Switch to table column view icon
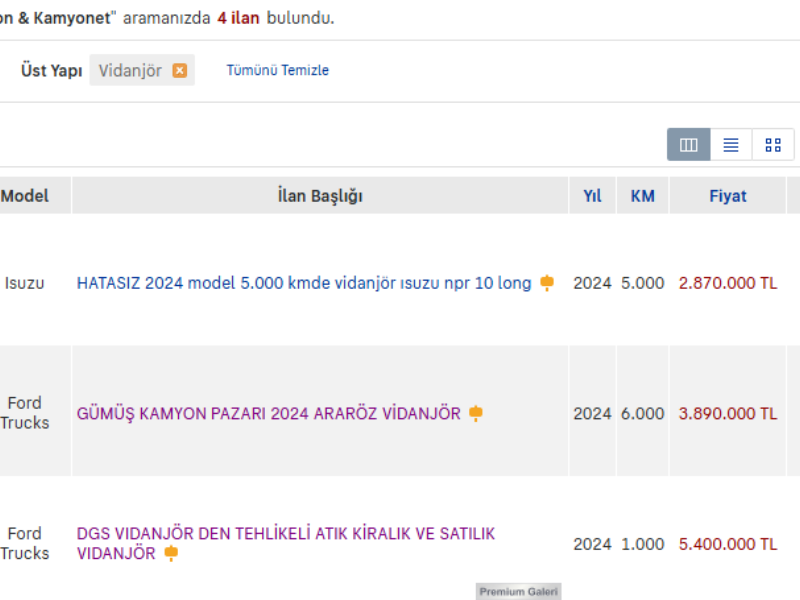 tap(688, 145)
